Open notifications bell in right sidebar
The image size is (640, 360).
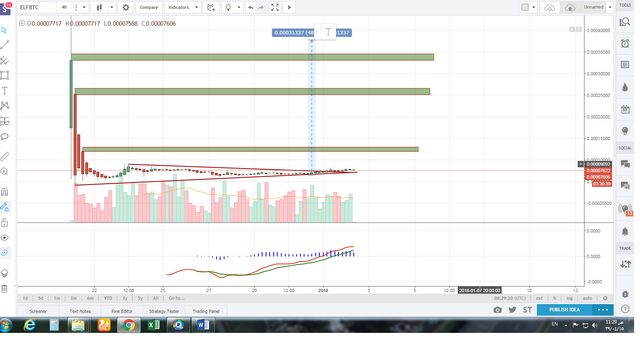pos(625,231)
